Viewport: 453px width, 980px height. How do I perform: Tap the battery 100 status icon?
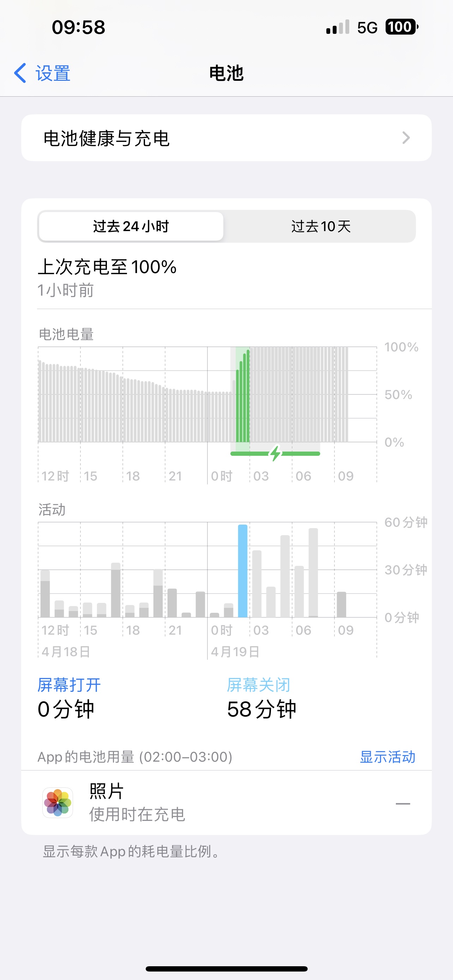pos(401,27)
